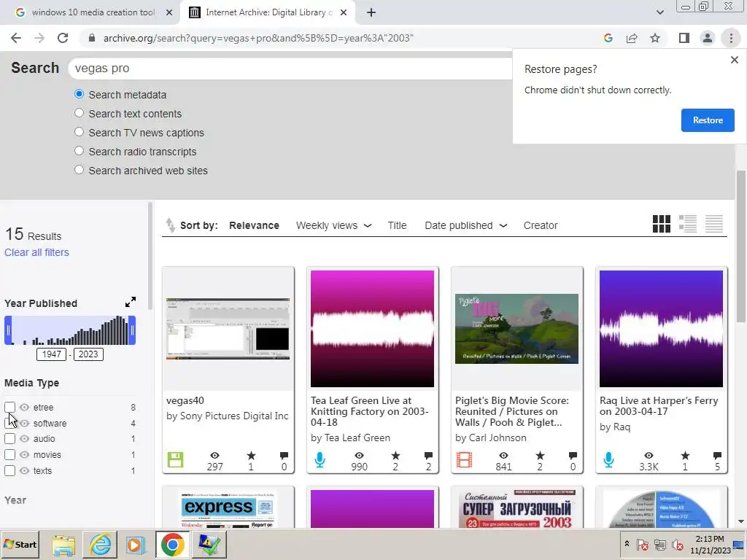The height and width of the screenshot is (560, 747).
Task: Click Clear all filters link
Action: [x=36, y=252]
